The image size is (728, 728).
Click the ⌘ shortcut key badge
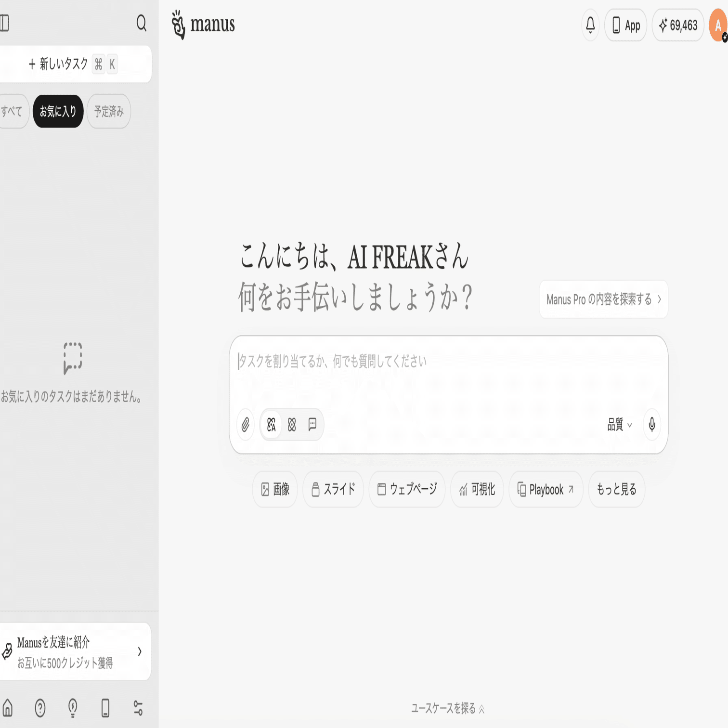(x=99, y=64)
